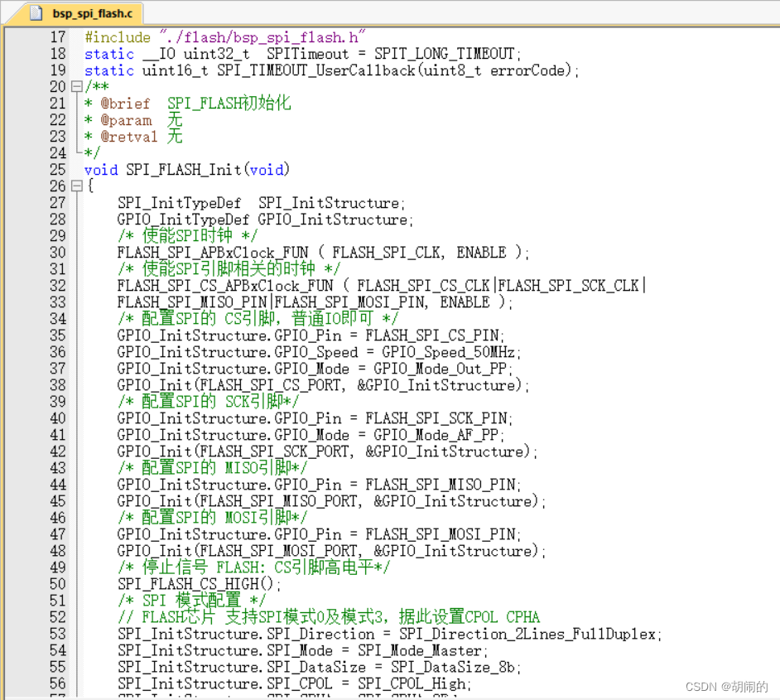Viewport: 780px width, 700px height.
Task: Click FLASH_SPI_MISO_PIN on line 44
Action: click(x=441, y=485)
